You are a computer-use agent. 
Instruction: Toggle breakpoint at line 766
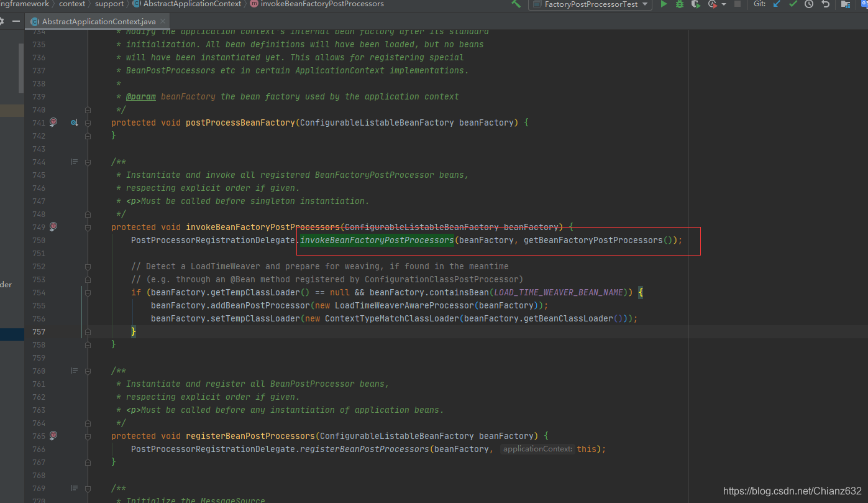53,449
